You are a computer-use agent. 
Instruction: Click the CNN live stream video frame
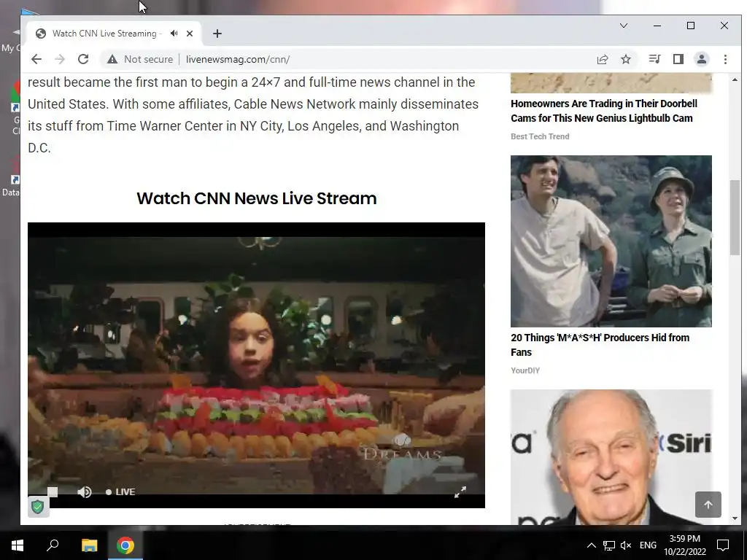tap(256, 365)
